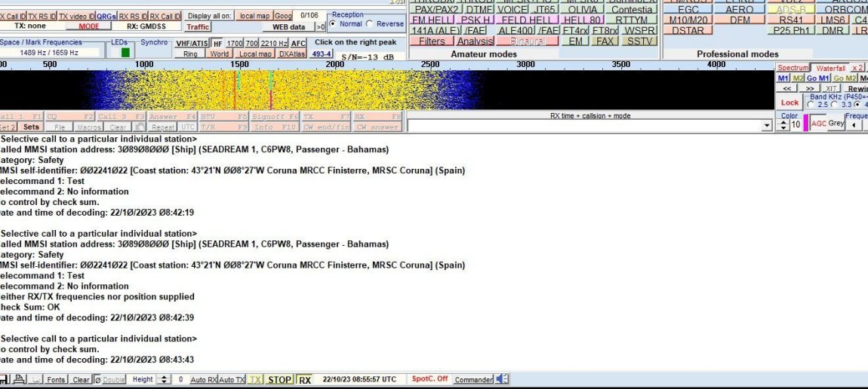The height and width of the screenshot is (389, 868).
Task: Select Reverse reception radio button
Action: tap(369, 24)
